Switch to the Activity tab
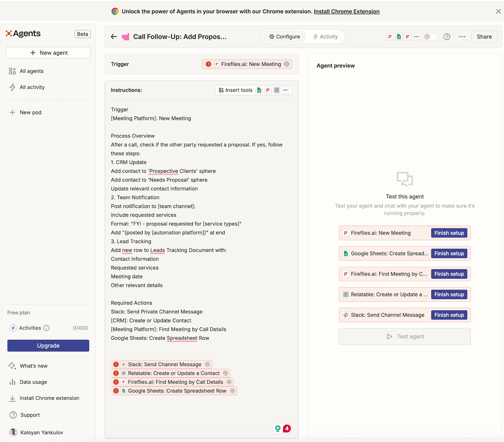Screen dimensions: 504x442 [x=325, y=37]
